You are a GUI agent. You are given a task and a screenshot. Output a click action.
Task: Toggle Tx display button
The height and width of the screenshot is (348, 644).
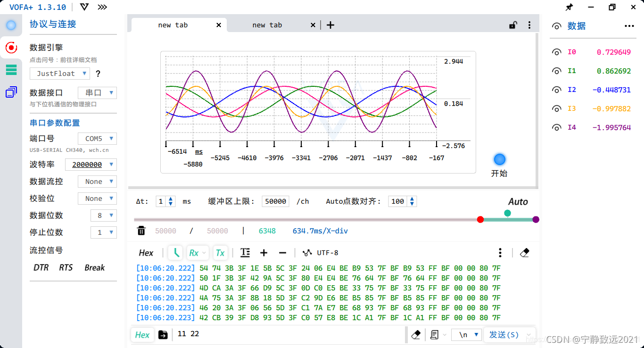(220, 253)
